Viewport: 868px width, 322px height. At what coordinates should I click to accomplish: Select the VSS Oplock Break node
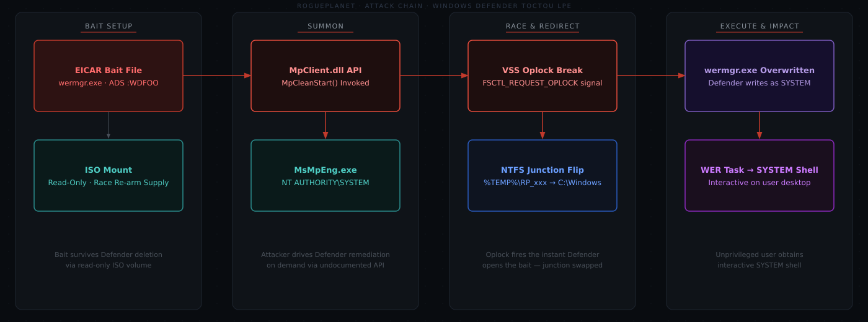pos(542,76)
